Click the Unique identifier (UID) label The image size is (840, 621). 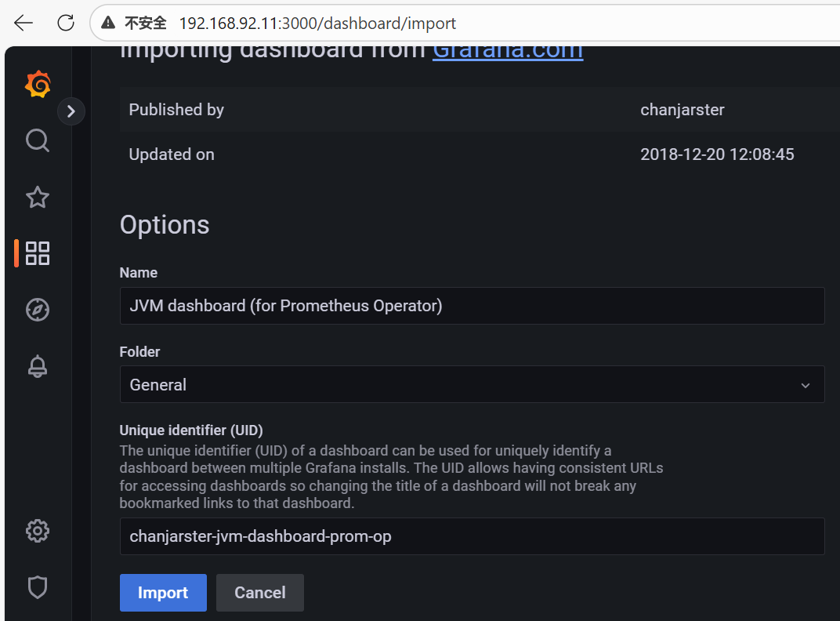coord(191,430)
